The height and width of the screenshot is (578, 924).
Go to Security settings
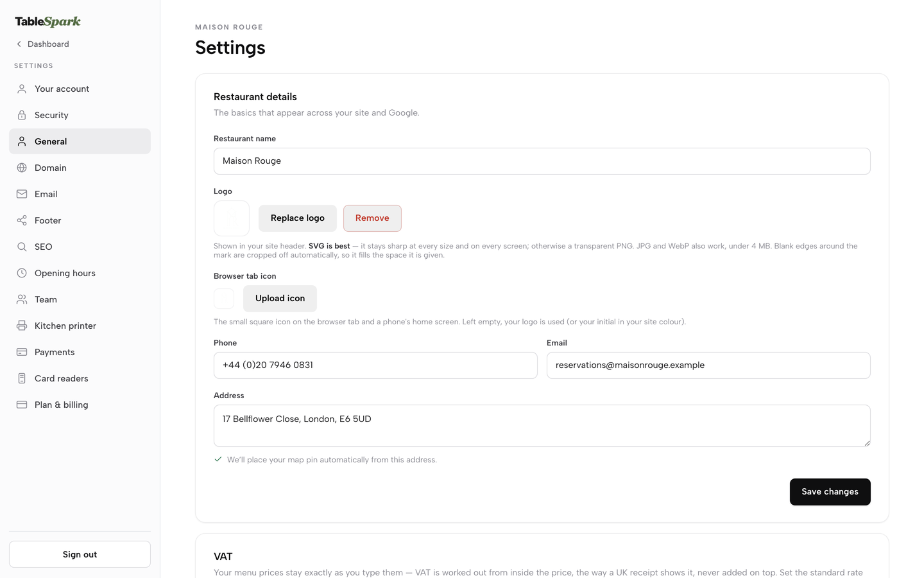[x=80, y=115]
